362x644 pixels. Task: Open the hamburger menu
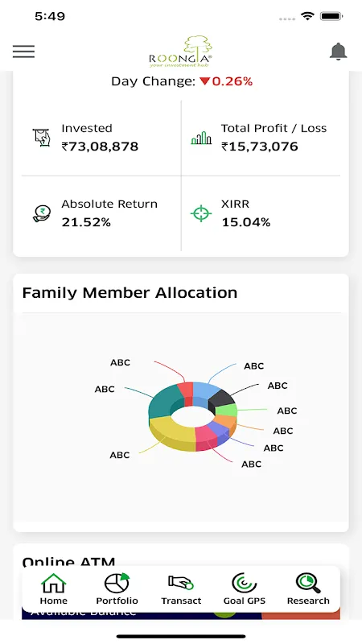23,52
